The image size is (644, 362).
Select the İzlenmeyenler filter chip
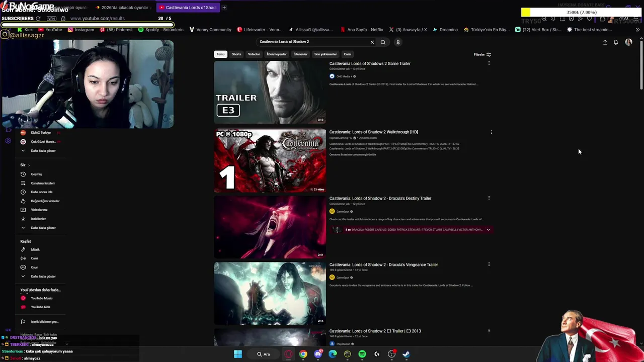(276, 54)
